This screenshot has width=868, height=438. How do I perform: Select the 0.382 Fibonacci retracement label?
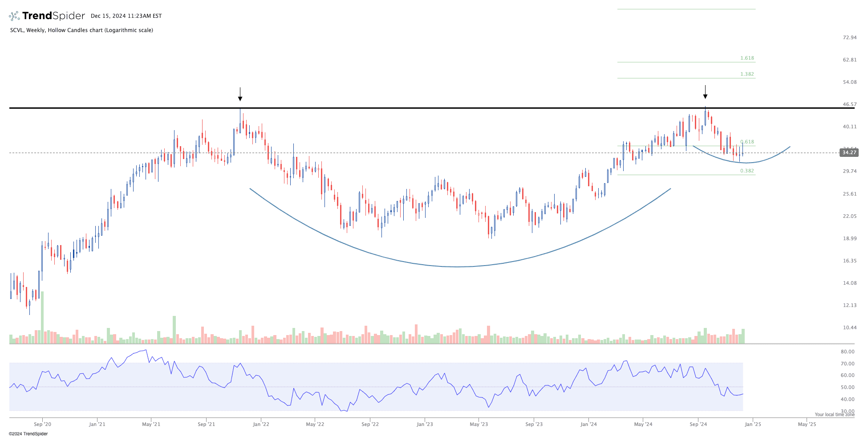[747, 171]
